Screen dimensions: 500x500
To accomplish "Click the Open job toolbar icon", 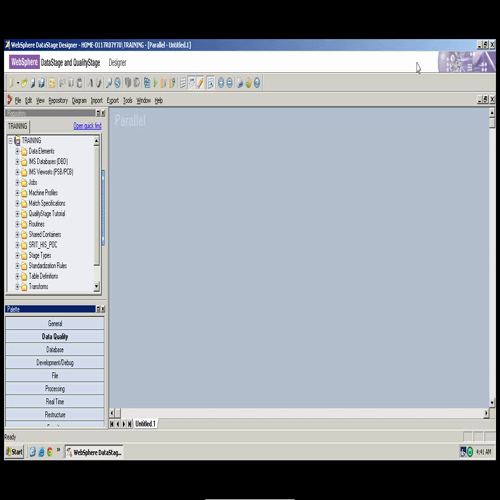I will tap(24, 83).
